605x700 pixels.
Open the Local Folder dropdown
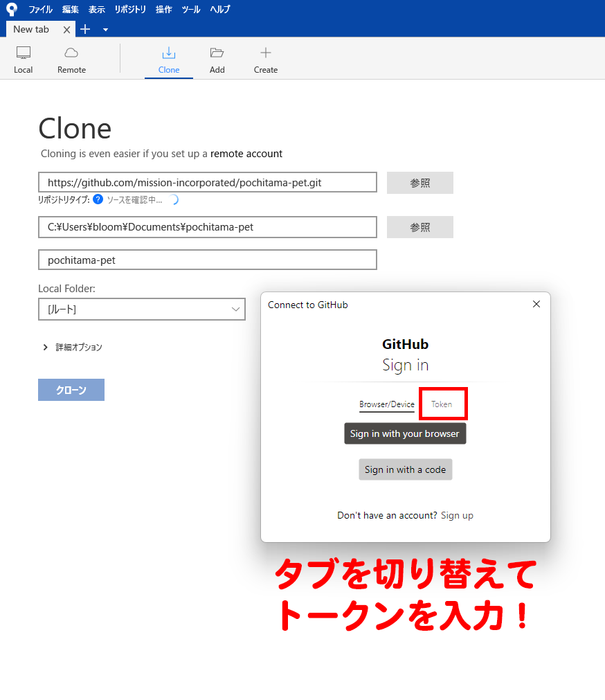pyautogui.click(x=142, y=309)
